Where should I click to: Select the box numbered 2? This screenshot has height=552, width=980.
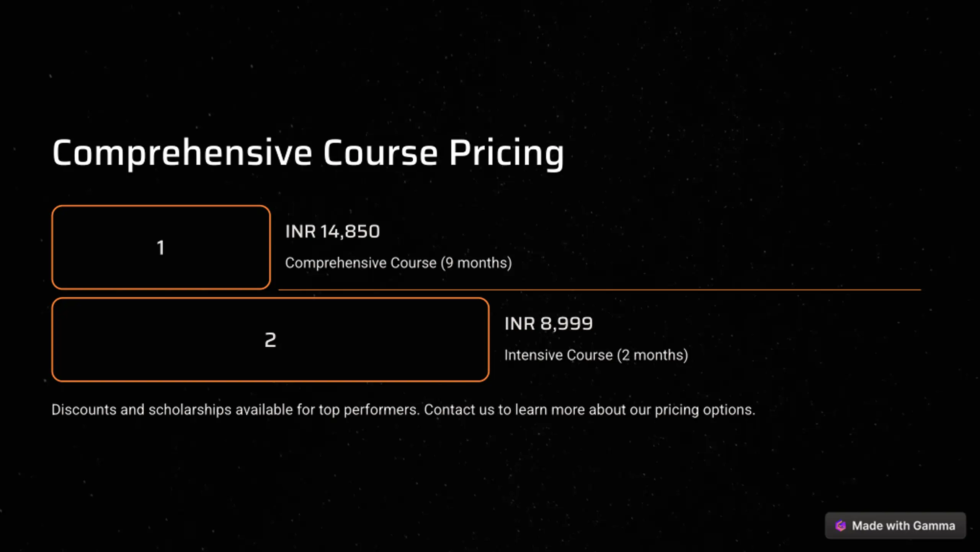click(x=270, y=340)
